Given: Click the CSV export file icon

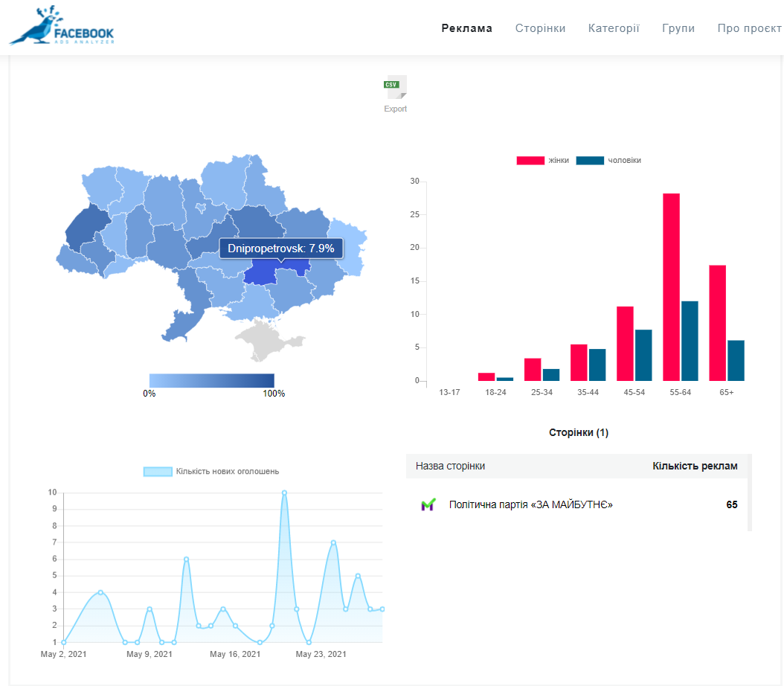Looking at the screenshot, I should [x=395, y=87].
